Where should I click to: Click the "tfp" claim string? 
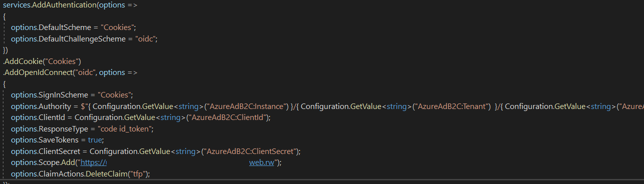tap(137, 173)
